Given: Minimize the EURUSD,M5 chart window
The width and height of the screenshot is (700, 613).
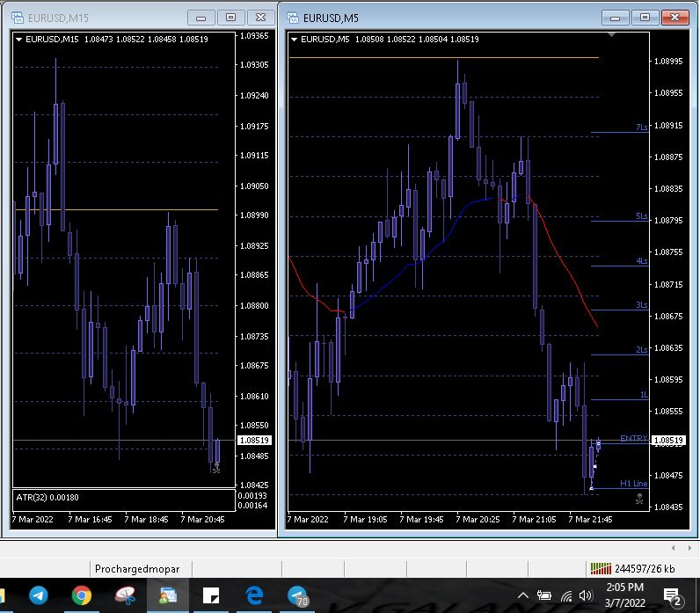Looking at the screenshot, I should [x=616, y=18].
